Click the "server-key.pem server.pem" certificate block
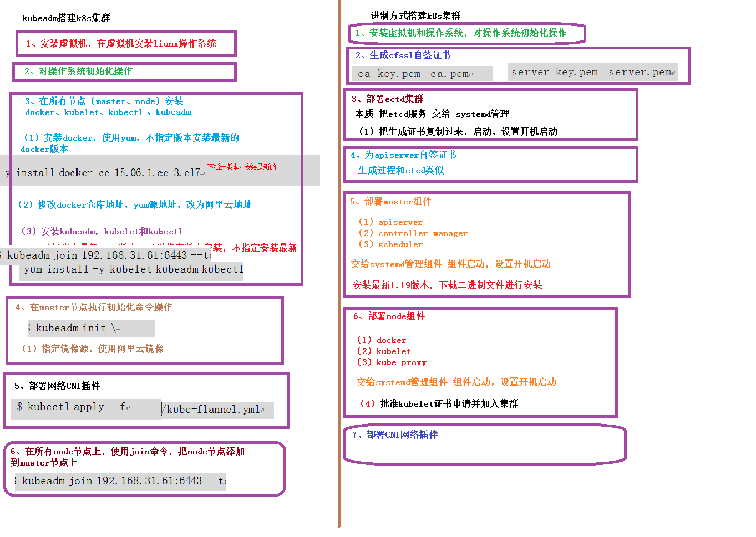The image size is (756, 537). (x=592, y=73)
